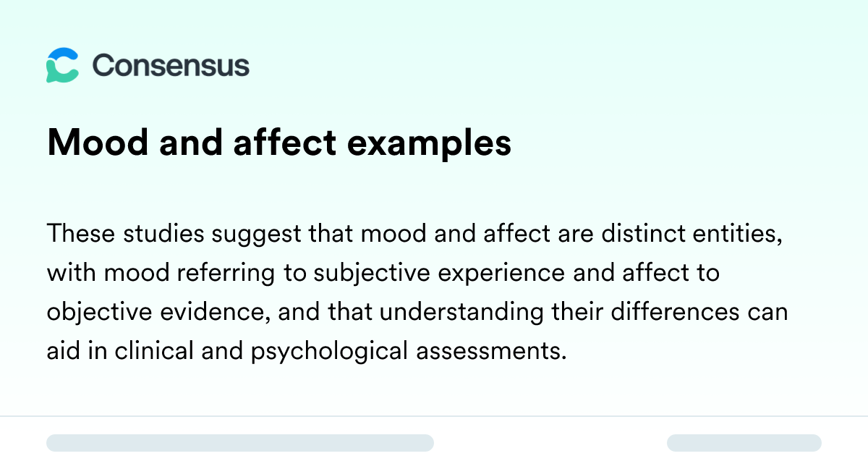Click the short gray placeholder bar at bottom right
The width and height of the screenshot is (868, 456).
(x=744, y=443)
